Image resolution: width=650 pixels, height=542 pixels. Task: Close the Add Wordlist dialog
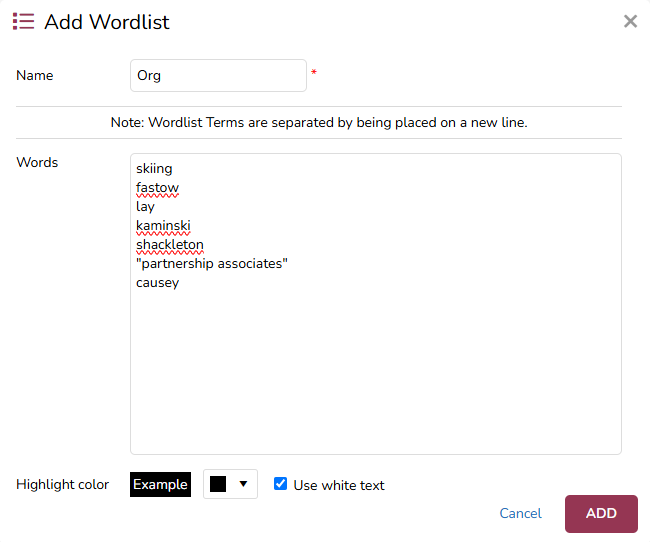pos(630,21)
